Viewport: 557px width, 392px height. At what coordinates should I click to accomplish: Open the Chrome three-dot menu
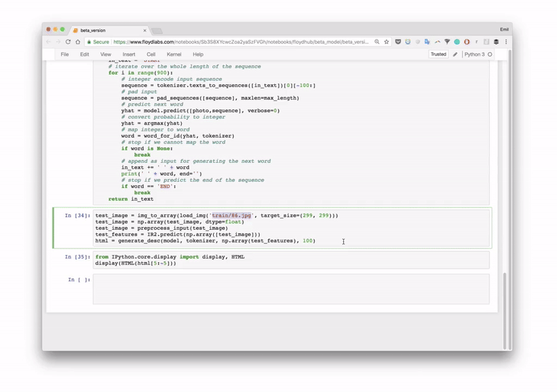tap(506, 42)
